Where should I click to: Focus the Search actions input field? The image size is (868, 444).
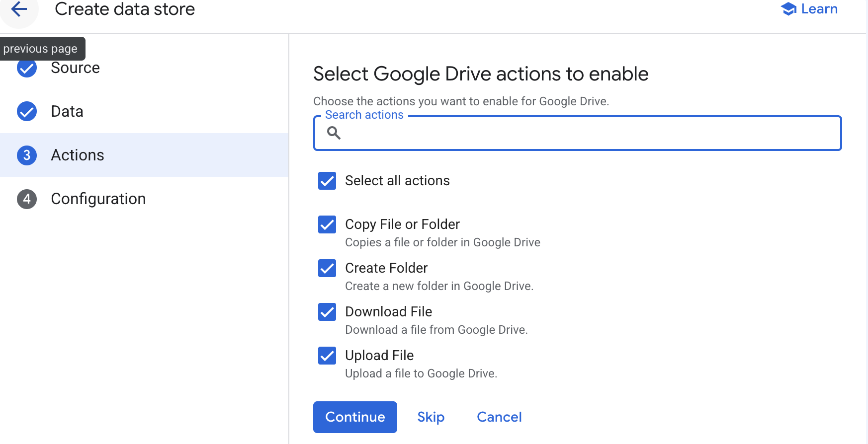577,133
